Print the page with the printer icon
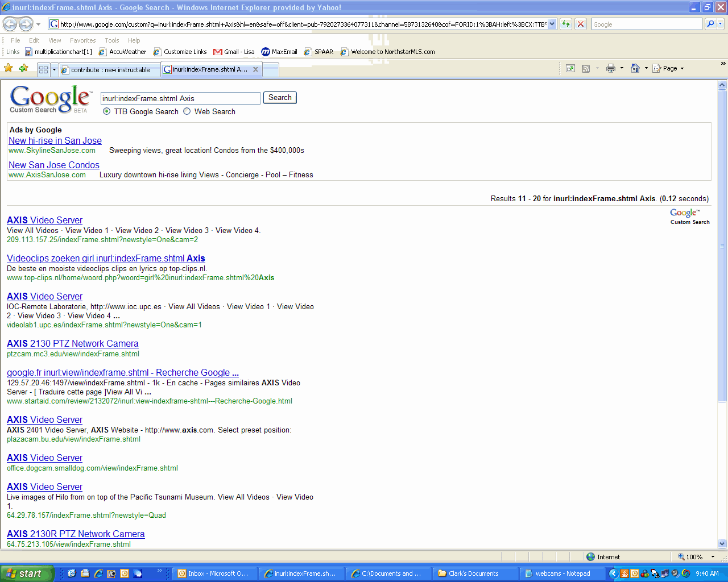The image size is (728, 582). coord(611,68)
